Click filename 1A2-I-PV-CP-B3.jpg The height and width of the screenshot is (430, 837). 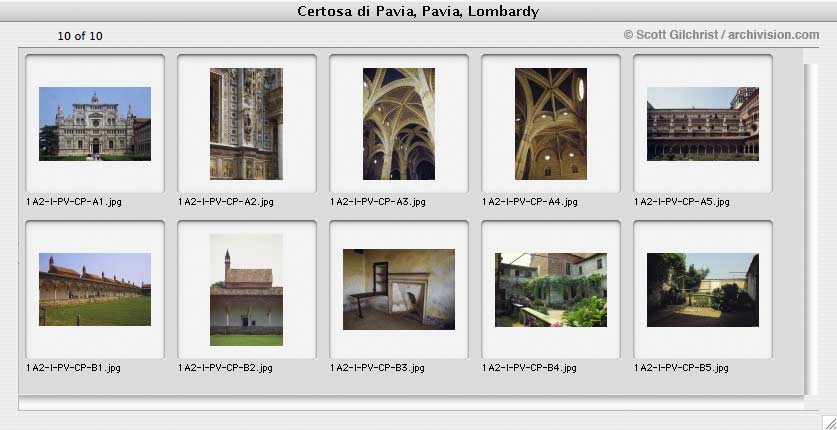[x=377, y=368]
